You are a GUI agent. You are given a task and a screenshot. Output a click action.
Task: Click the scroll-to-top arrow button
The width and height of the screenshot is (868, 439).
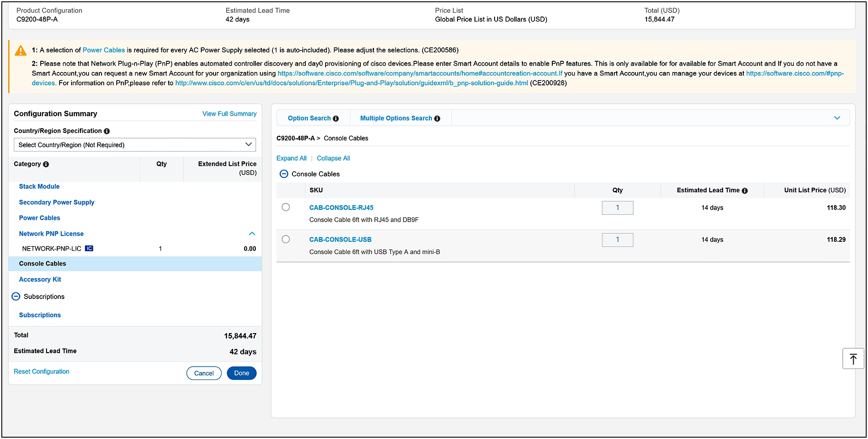pos(853,359)
